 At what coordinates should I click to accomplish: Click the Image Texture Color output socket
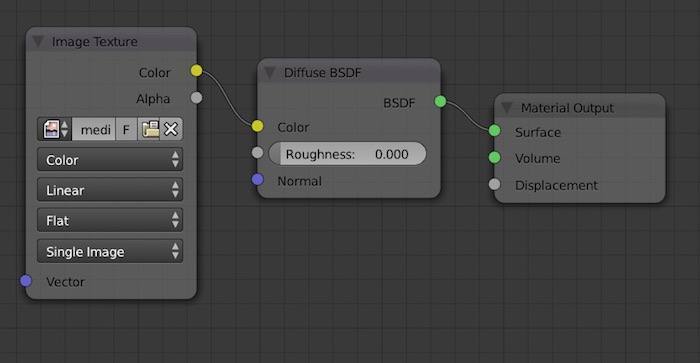pyautogui.click(x=196, y=71)
